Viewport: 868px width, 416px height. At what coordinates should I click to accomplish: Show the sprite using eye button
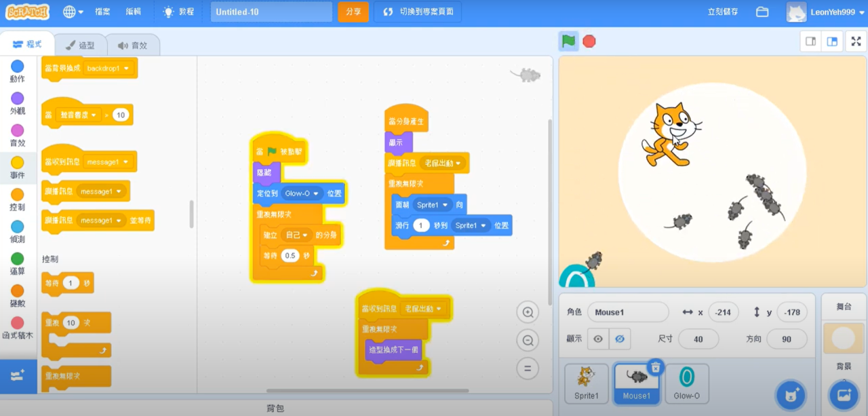597,339
